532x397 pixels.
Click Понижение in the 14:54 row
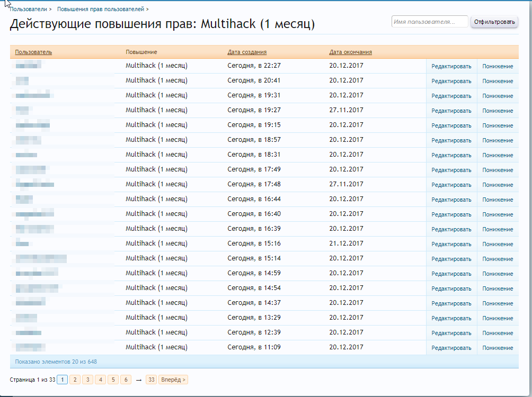(498, 289)
